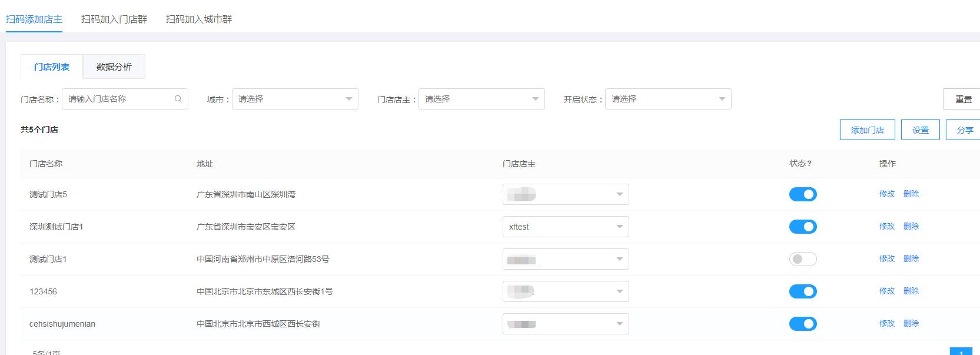The image size is (980, 355).
Task: Open the 城市 filter dropdown
Action: [295, 99]
